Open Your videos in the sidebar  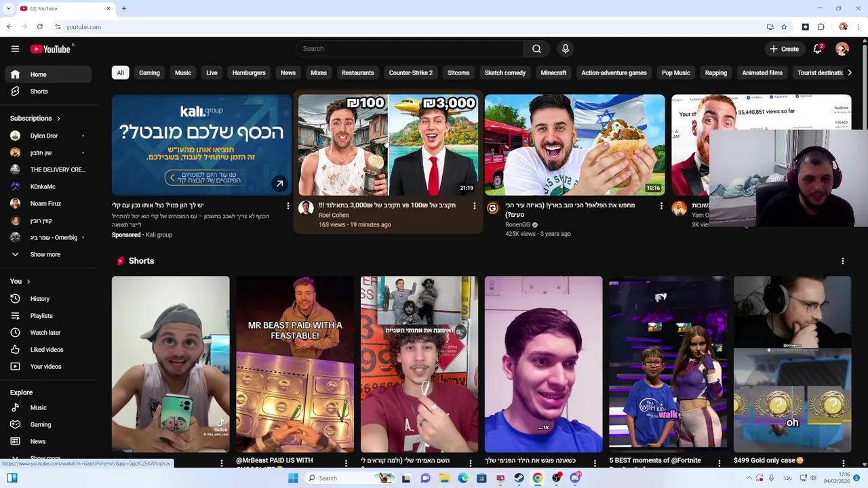47,367
